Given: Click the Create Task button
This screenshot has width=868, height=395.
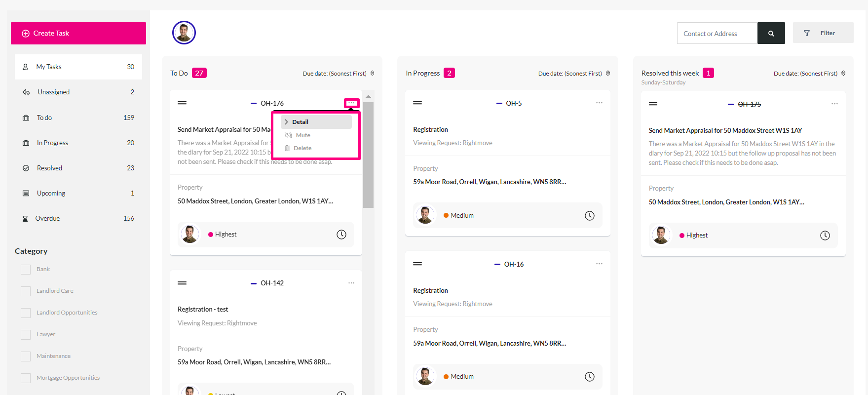Looking at the screenshot, I should [x=78, y=33].
